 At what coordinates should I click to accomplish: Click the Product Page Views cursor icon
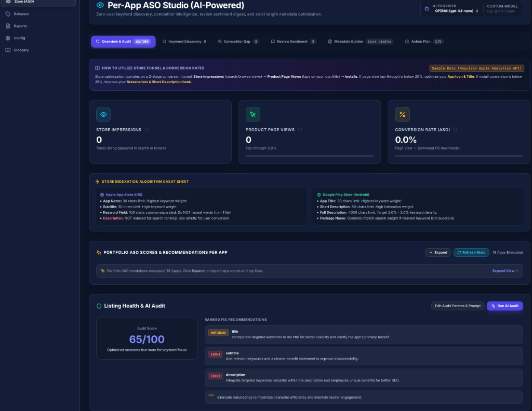coord(253,115)
